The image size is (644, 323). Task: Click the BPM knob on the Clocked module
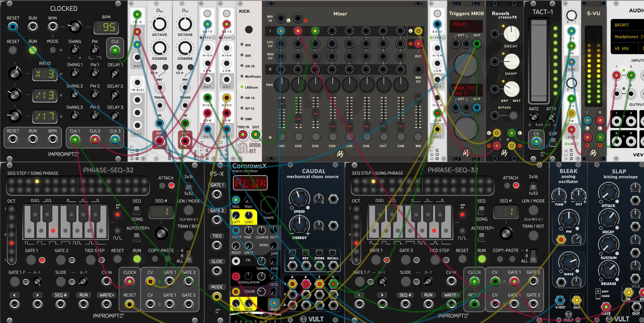click(75, 27)
